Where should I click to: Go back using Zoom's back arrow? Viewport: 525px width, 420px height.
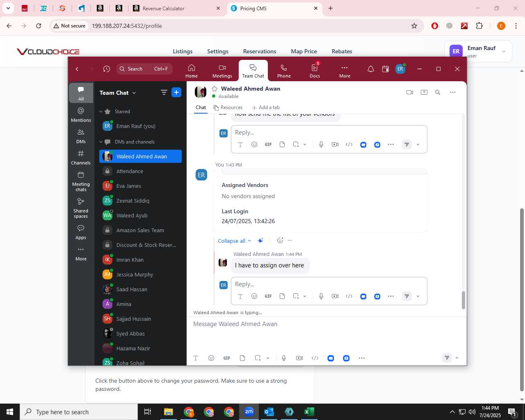coord(77,69)
